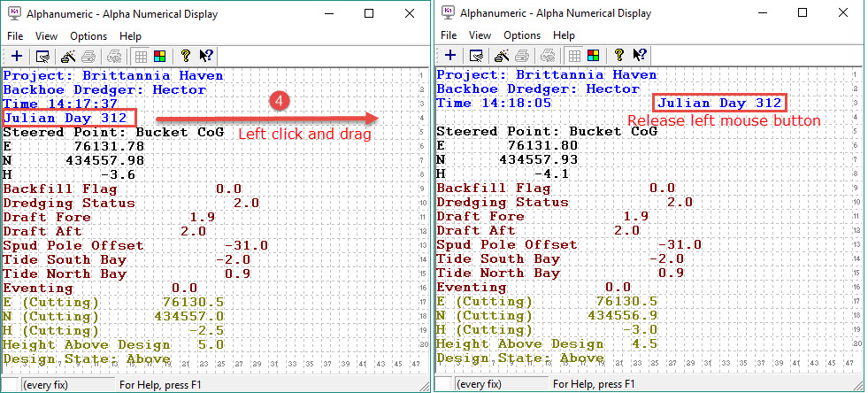Click 'Julian Day 312' in the 14:18:05 window

coord(719,103)
